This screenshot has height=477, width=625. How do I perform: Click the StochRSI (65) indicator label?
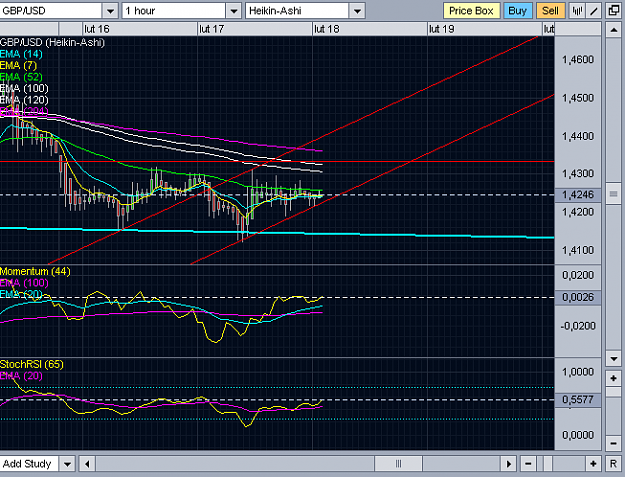32,364
